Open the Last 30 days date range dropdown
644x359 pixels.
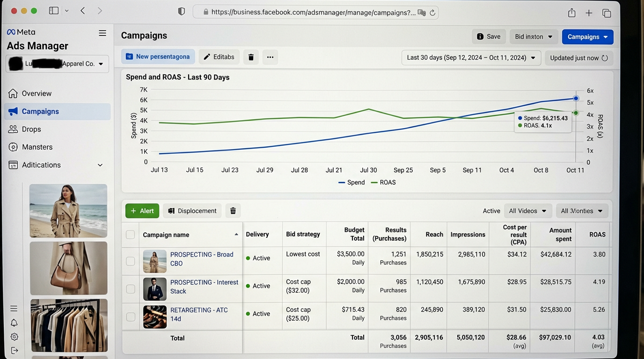[x=471, y=58]
